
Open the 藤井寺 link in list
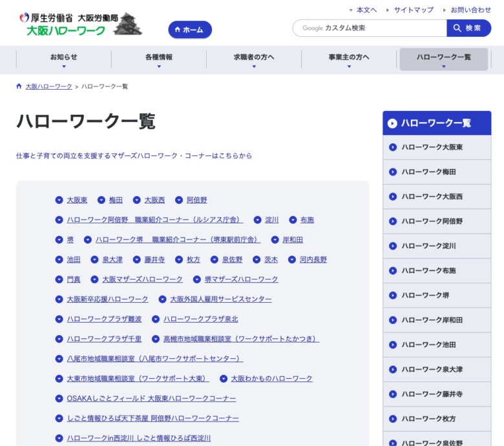[154, 259]
